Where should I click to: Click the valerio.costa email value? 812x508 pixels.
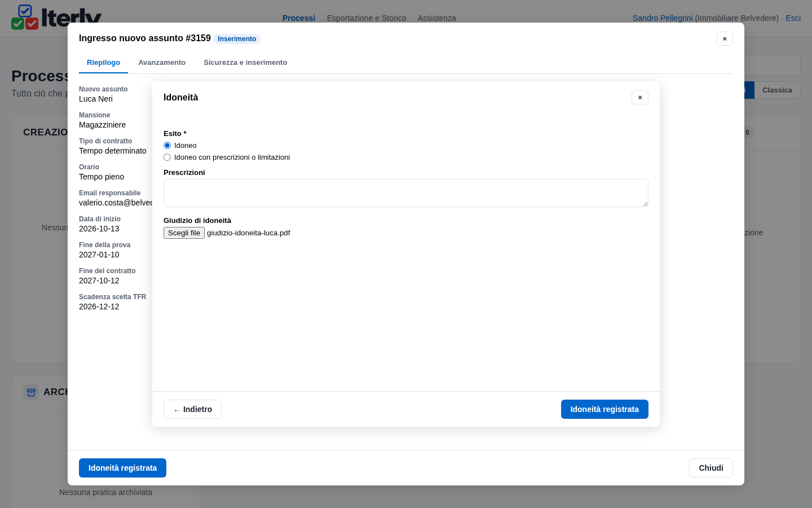(116, 203)
